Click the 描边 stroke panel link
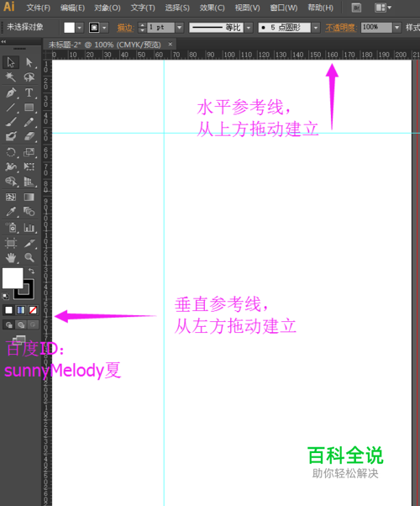 pyautogui.click(x=125, y=28)
